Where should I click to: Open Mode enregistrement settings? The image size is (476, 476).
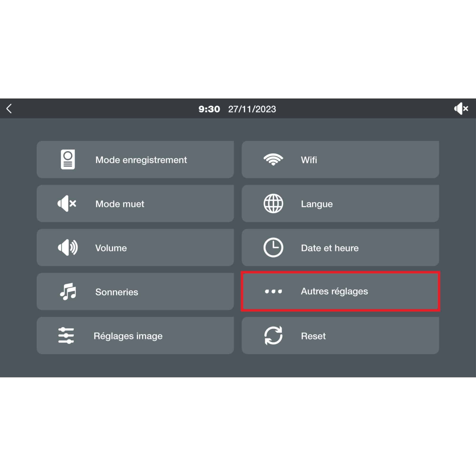(135, 159)
